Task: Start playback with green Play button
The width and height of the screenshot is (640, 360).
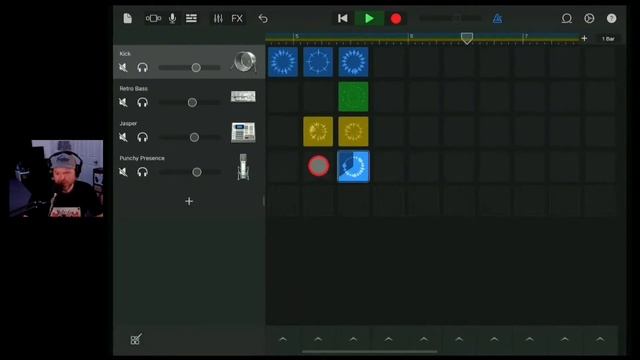Action: point(369,18)
